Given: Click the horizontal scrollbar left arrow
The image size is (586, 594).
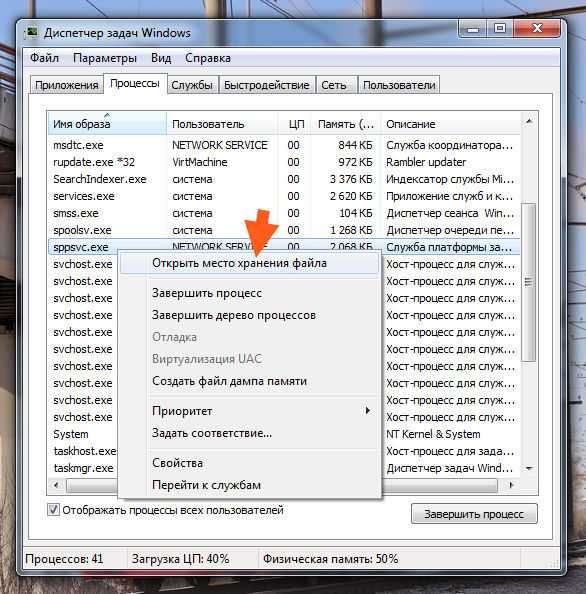Looking at the screenshot, I should click(56, 485).
